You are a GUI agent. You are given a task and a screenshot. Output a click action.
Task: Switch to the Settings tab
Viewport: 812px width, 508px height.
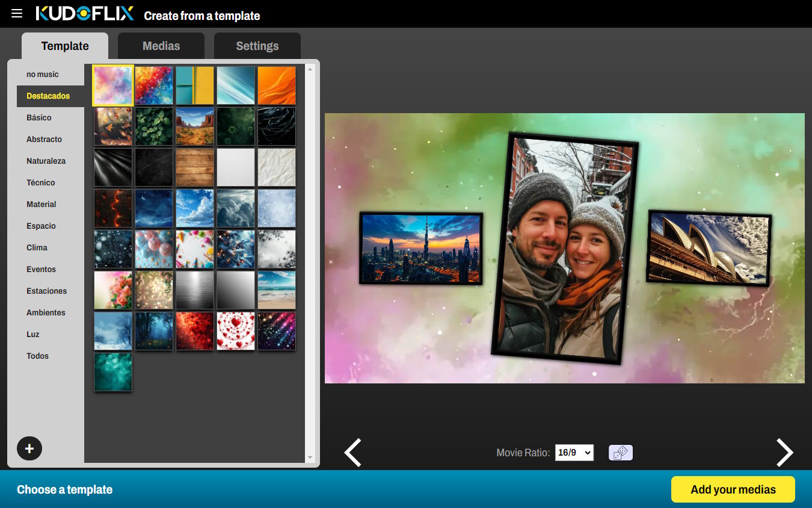pos(257,46)
